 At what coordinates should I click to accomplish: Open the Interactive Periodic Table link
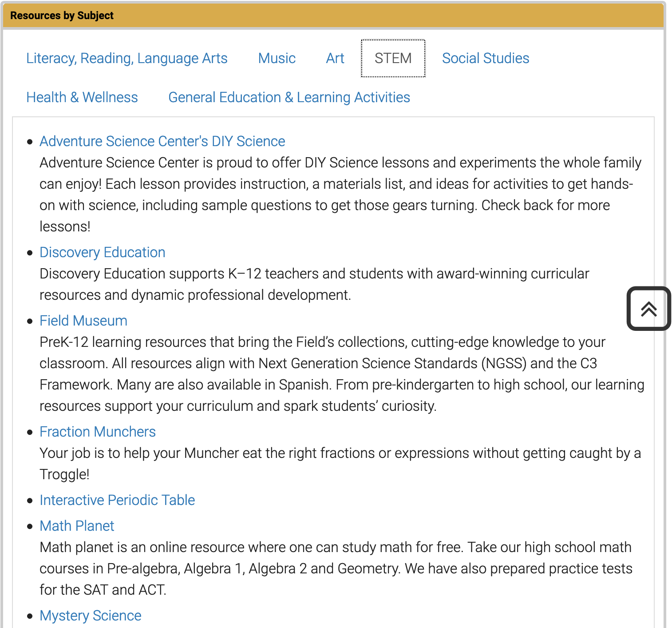[117, 500]
